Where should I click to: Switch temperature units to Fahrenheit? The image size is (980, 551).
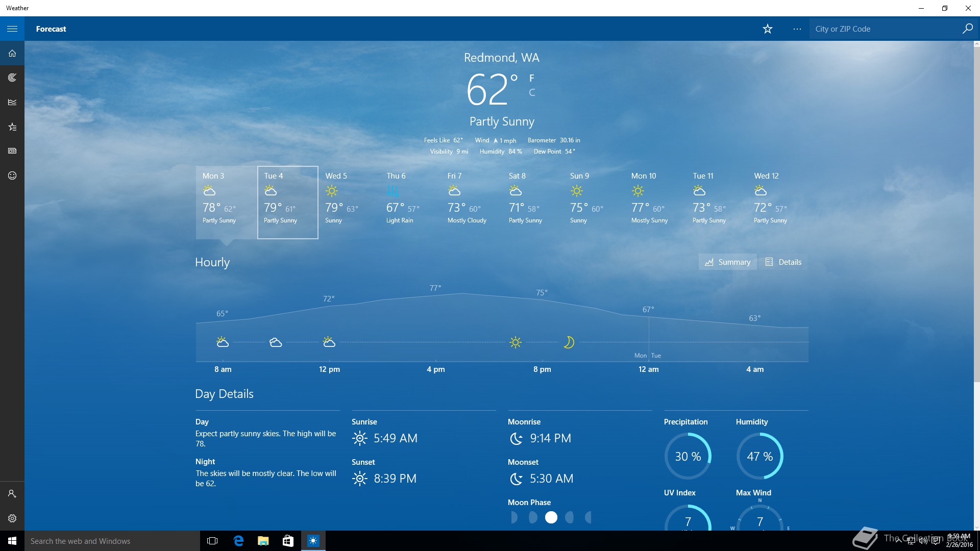532,78
